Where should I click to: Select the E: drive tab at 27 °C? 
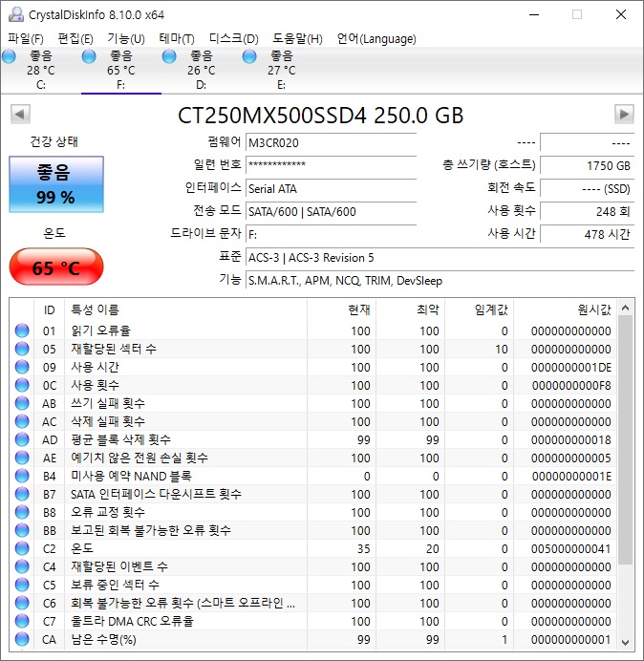(281, 70)
